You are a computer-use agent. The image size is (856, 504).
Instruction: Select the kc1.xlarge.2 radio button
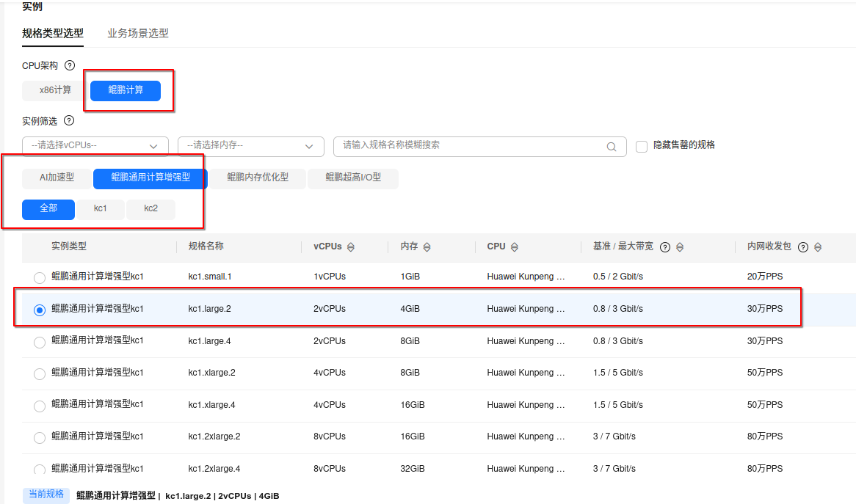click(40, 373)
